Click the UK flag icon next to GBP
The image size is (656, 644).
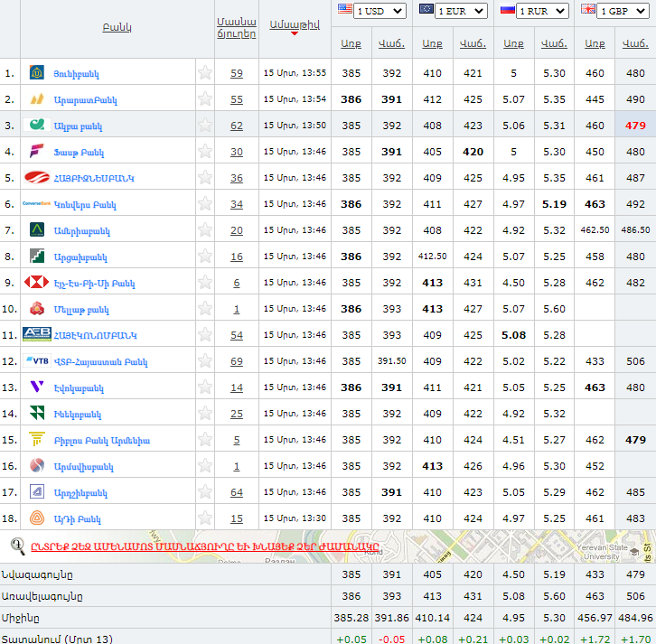tap(588, 9)
